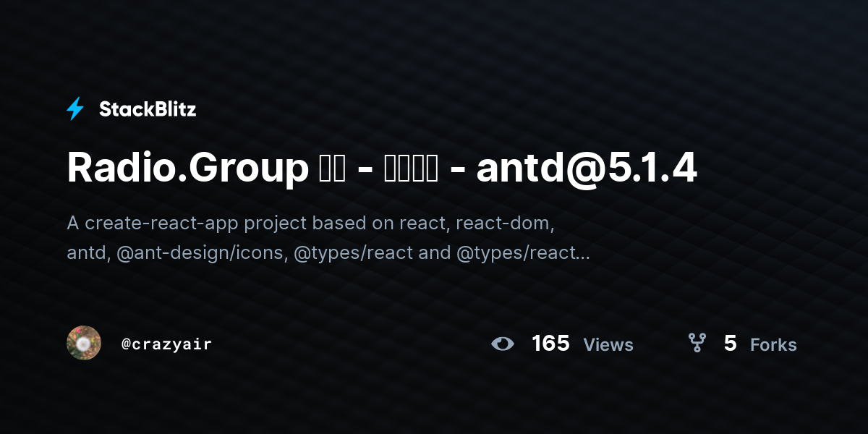Click the antd@5.1.4 version in title
The height and width of the screenshot is (434, 868).
pyautogui.click(x=587, y=169)
